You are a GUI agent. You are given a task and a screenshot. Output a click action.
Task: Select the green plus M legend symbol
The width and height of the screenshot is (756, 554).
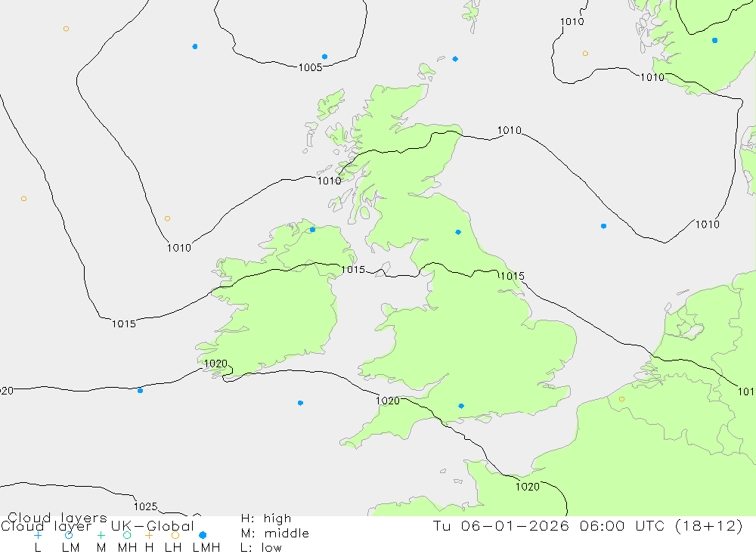pos(101,535)
